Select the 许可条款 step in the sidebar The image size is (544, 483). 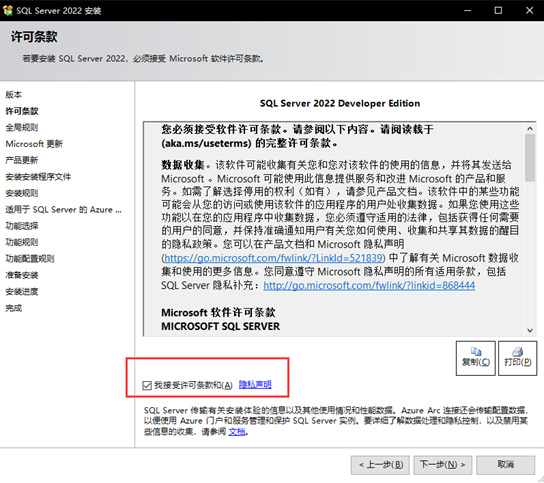pos(22,111)
